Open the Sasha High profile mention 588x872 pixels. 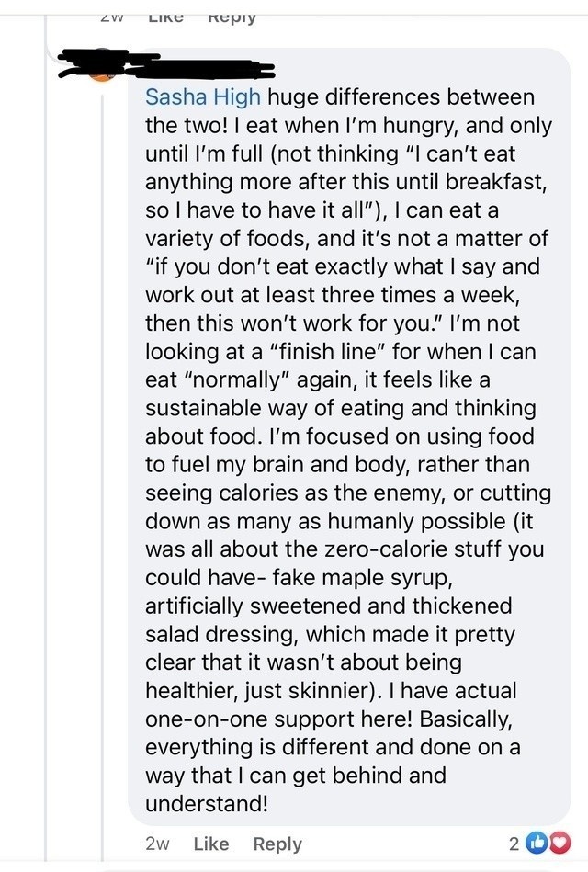203,96
